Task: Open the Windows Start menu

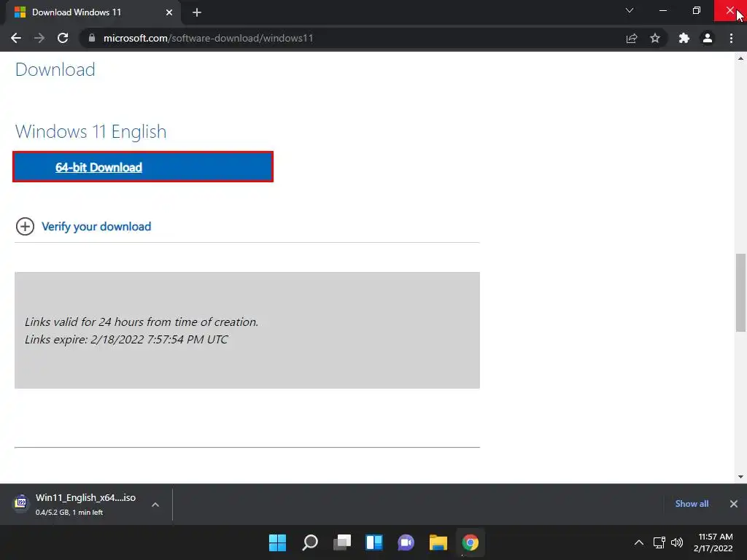Action: click(277, 542)
